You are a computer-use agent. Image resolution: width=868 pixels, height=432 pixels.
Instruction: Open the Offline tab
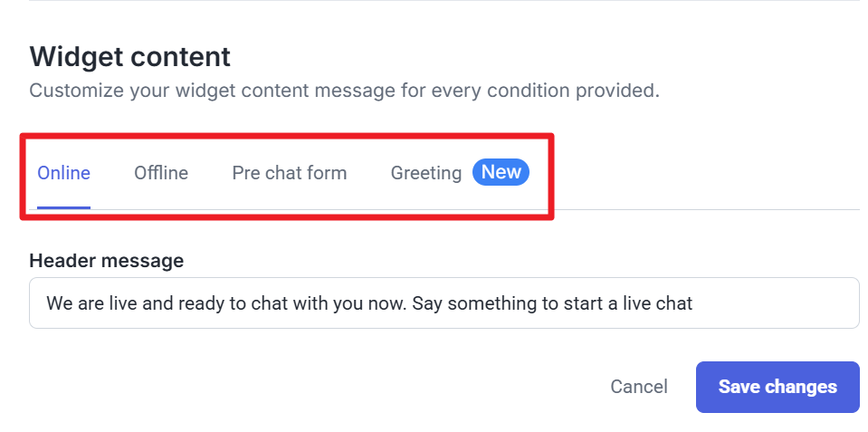[161, 173]
